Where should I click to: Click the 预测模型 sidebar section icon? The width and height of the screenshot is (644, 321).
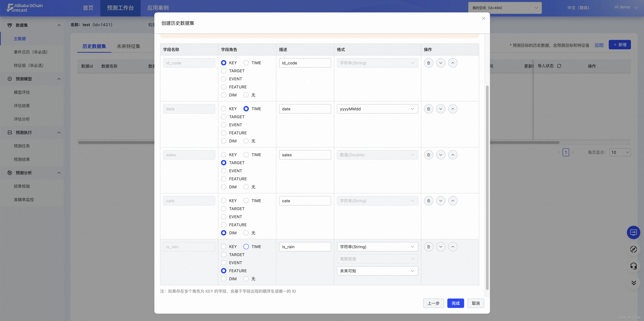click(x=10, y=79)
